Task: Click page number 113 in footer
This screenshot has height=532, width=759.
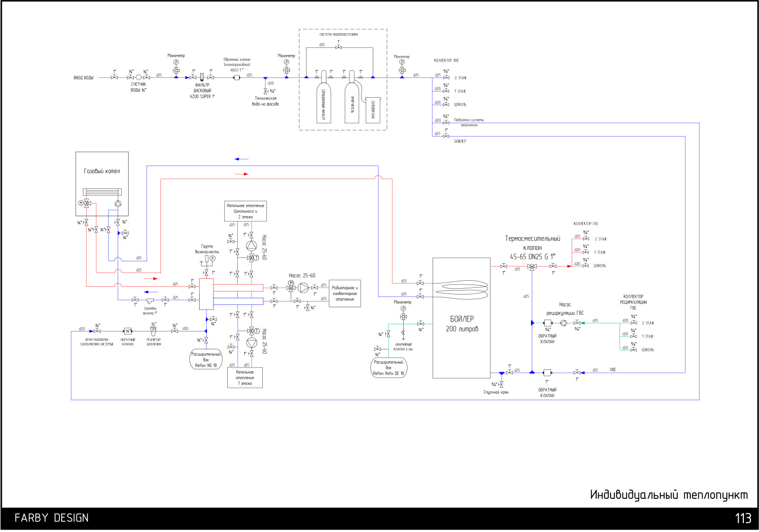Action: click(743, 518)
